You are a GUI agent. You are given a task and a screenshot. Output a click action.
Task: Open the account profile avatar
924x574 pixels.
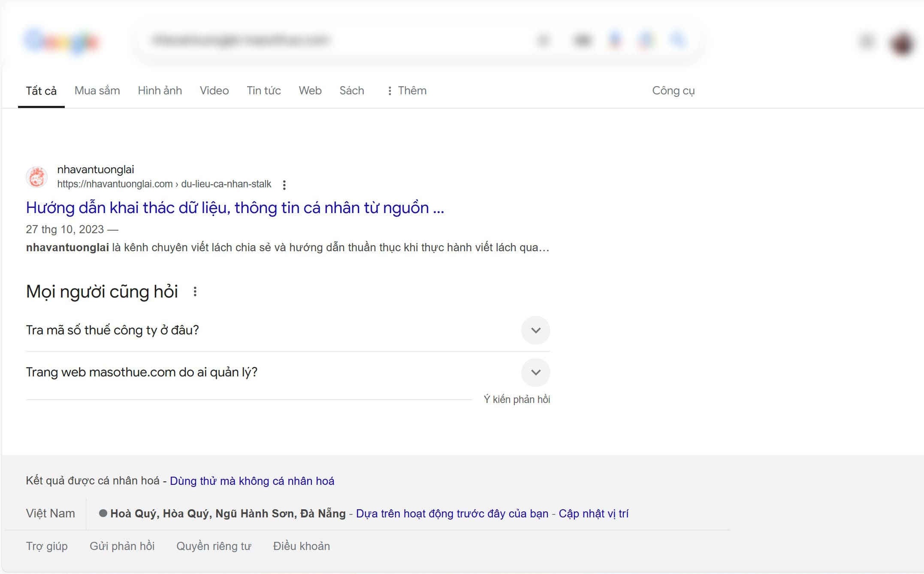[x=902, y=43]
